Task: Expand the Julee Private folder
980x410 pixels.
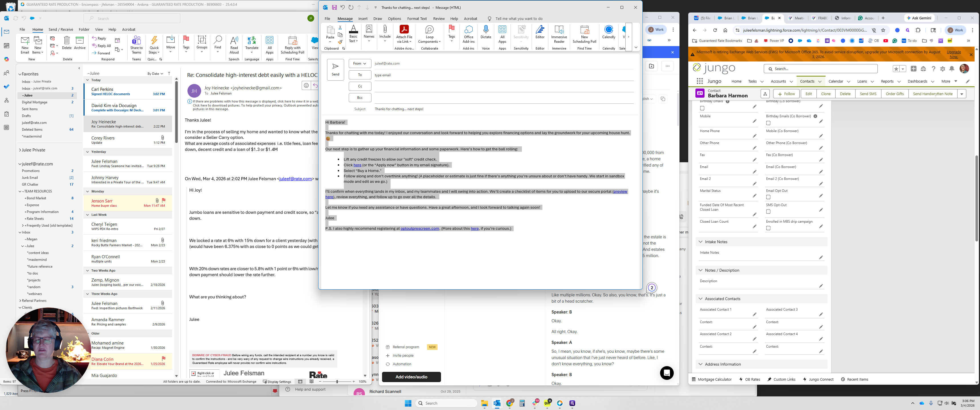Action: point(20,150)
